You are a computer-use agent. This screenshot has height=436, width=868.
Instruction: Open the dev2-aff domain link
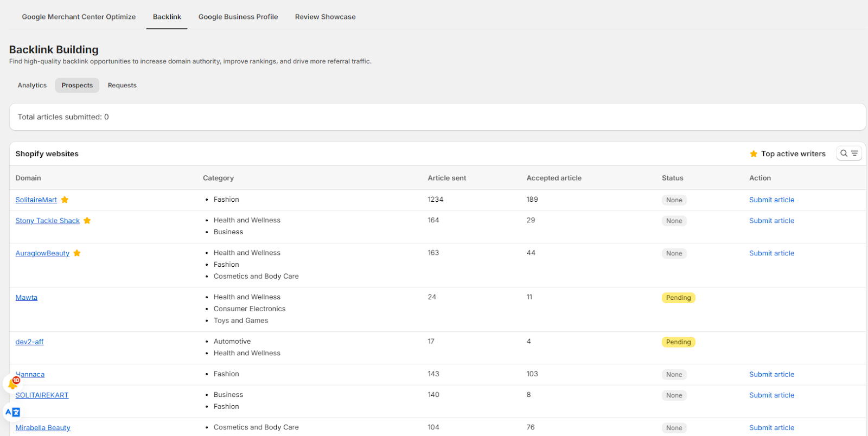pyautogui.click(x=30, y=342)
